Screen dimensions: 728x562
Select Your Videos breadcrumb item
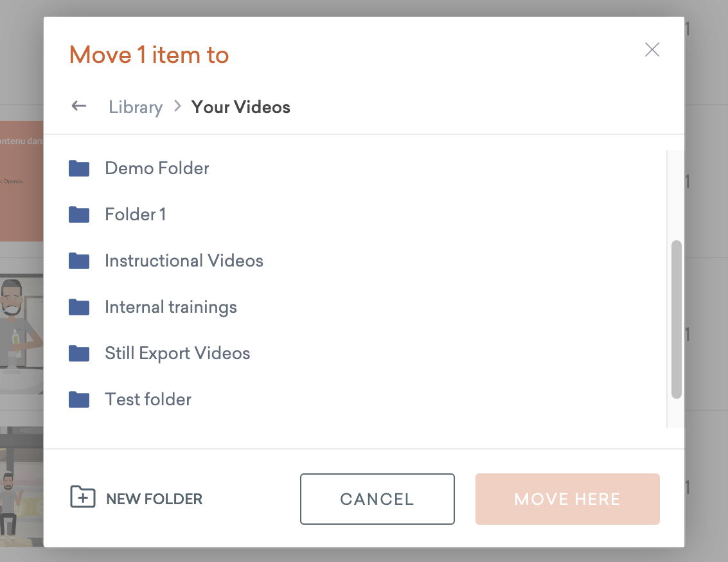click(241, 107)
